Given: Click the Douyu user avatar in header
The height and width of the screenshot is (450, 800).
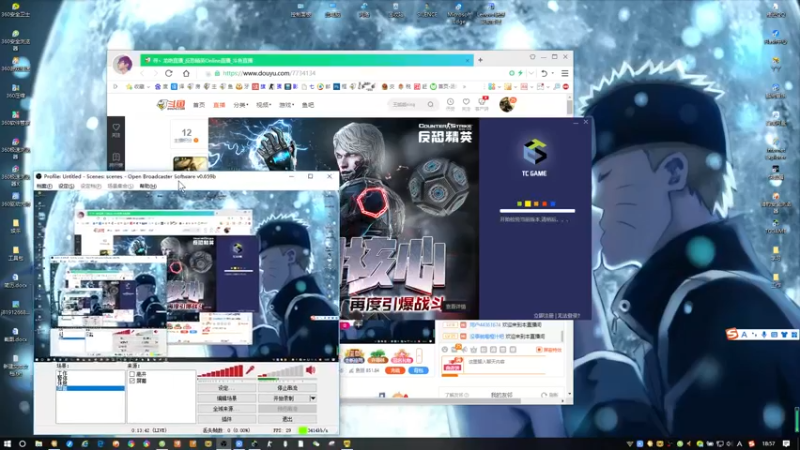Looking at the screenshot, I should pyautogui.click(x=507, y=104).
